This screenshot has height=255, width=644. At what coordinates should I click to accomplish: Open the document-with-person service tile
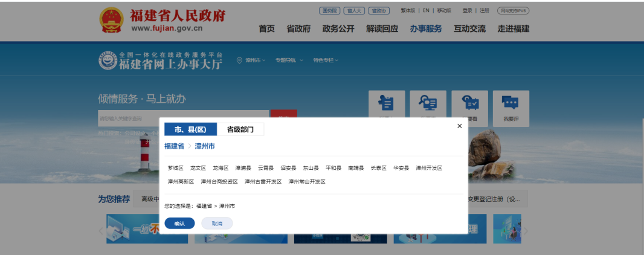pos(387,108)
